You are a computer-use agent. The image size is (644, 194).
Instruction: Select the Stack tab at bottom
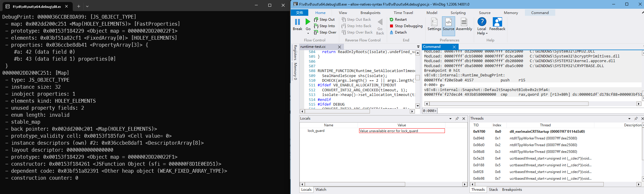coord(493,190)
